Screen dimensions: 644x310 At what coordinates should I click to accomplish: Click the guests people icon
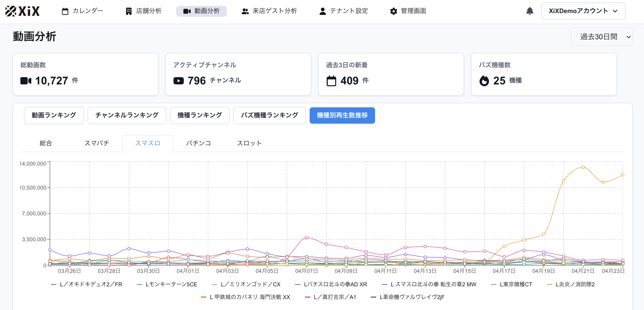[245, 11]
